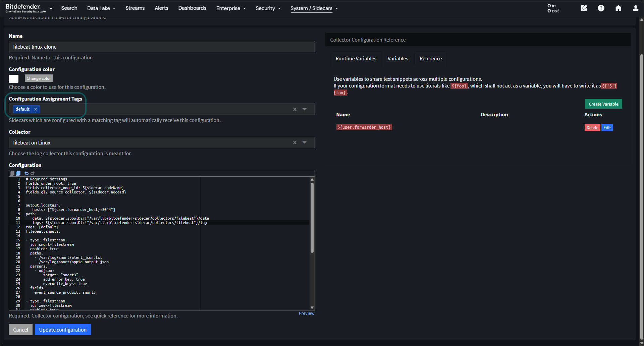Click the '/var/log/snort/alert_json.txt' path line
Screen dimensions: 644x346
(x=68, y=257)
